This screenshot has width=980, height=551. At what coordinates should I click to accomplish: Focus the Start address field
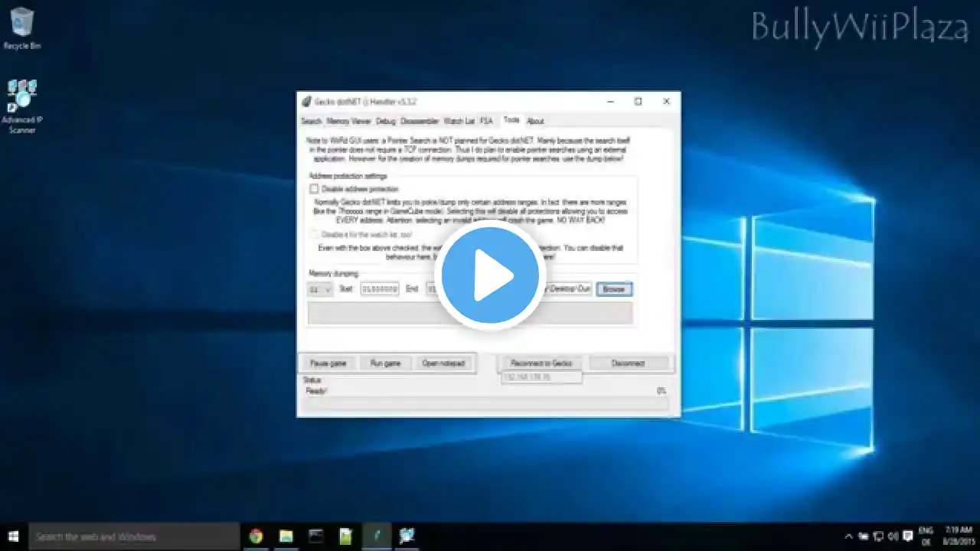pyautogui.click(x=380, y=289)
